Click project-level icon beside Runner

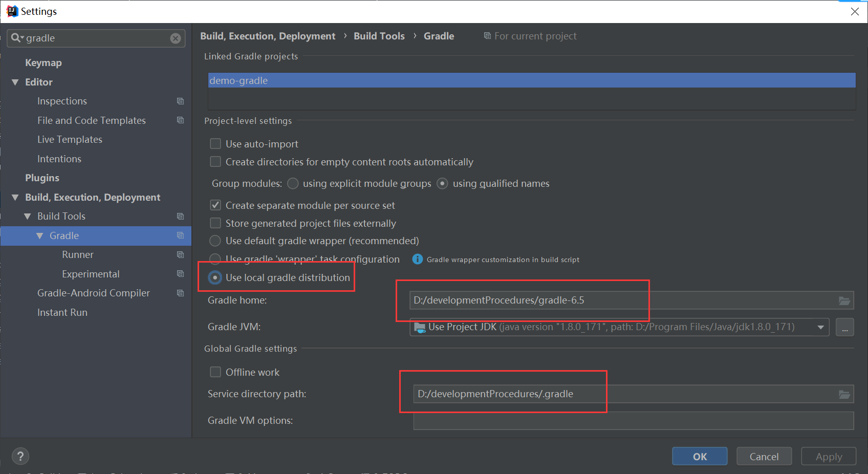tap(180, 255)
